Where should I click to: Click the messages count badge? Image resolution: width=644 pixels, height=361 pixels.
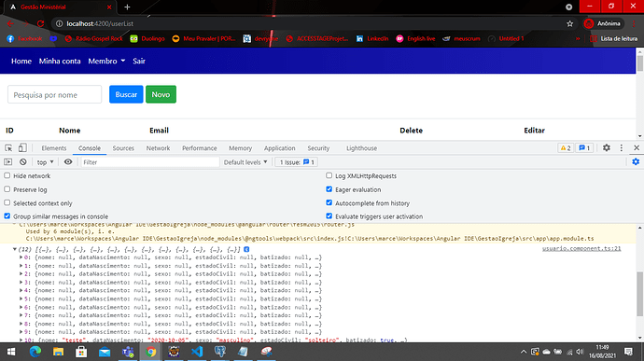[584, 147]
